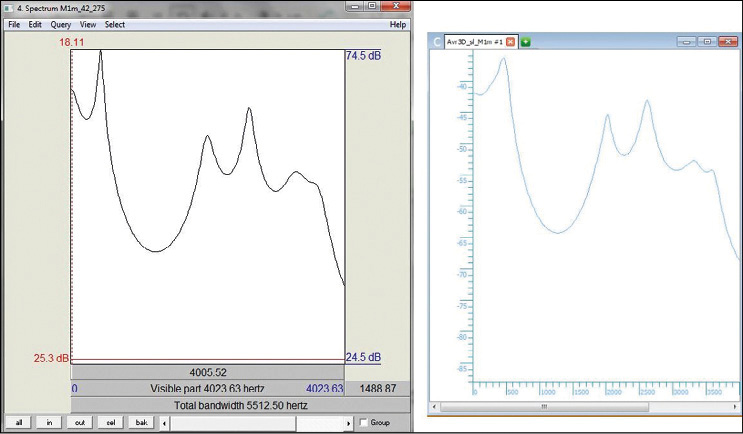Open the File menu
Screen dimensions: 743x434
pos(14,24)
